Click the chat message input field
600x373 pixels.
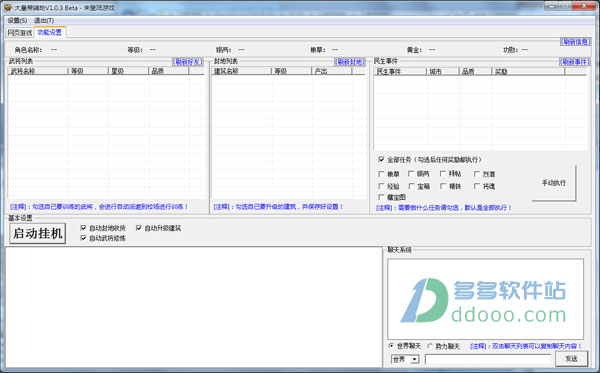coord(488,359)
